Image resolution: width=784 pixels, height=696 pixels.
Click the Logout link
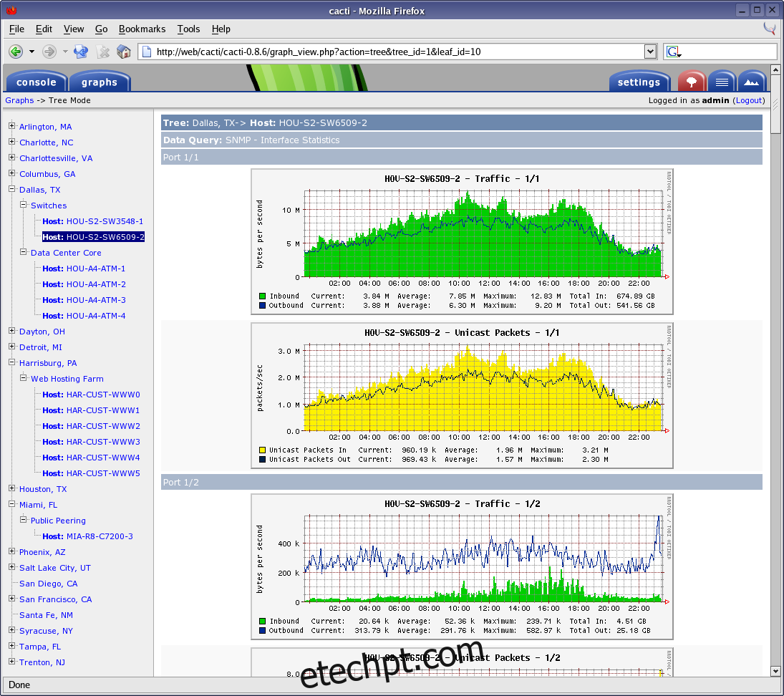[x=749, y=100]
